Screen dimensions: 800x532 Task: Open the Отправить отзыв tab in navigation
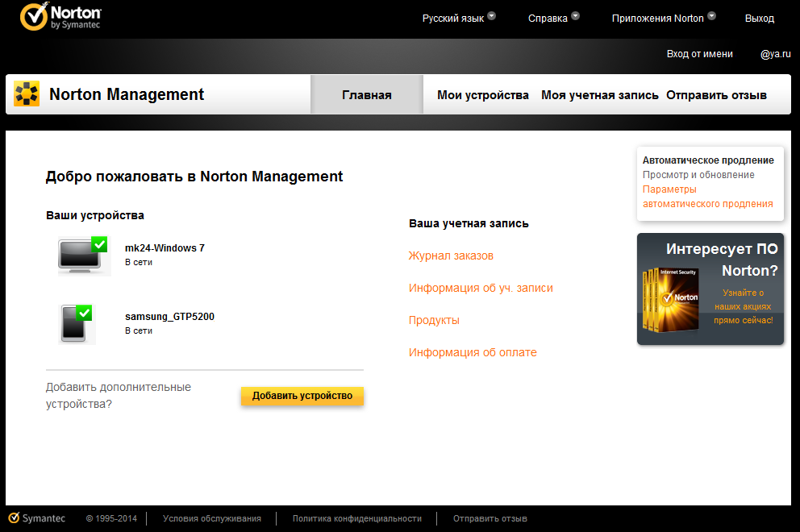(x=716, y=95)
